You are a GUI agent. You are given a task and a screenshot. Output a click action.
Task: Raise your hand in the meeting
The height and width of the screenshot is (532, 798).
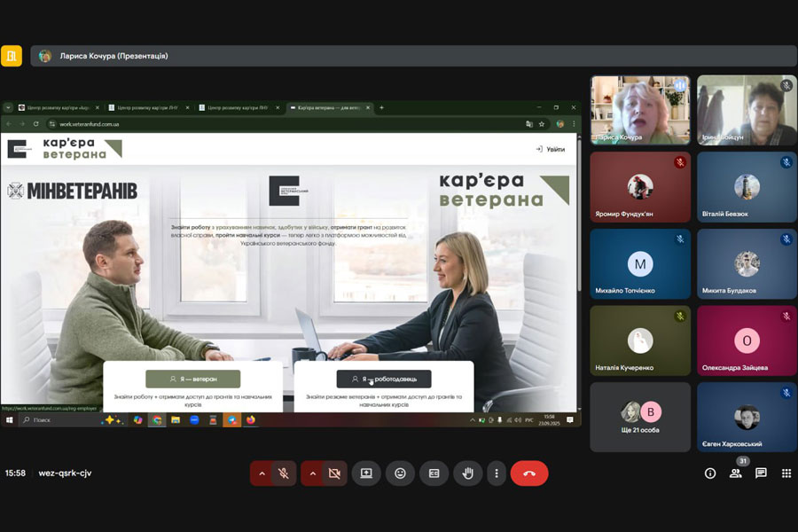point(467,473)
